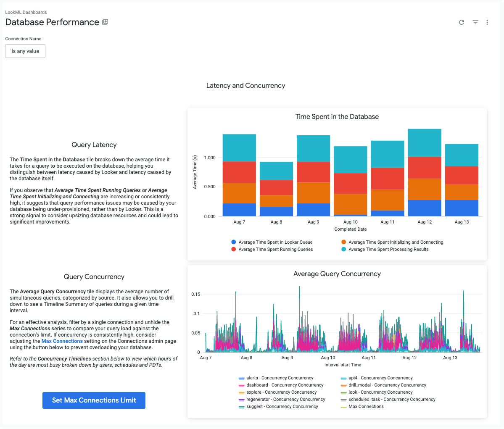Toggle Average Time Spent in Looker Queue legend
The image size is (504, 429).
[275, 242]
